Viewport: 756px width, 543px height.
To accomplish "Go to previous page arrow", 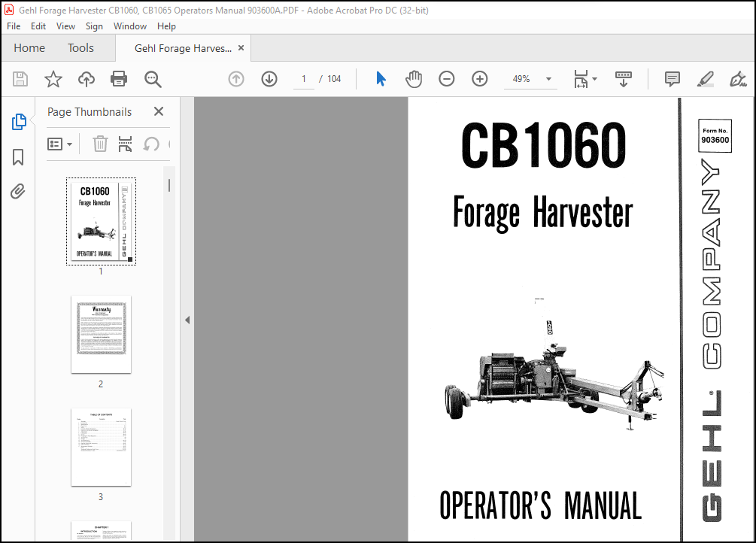I will point(236,79).
